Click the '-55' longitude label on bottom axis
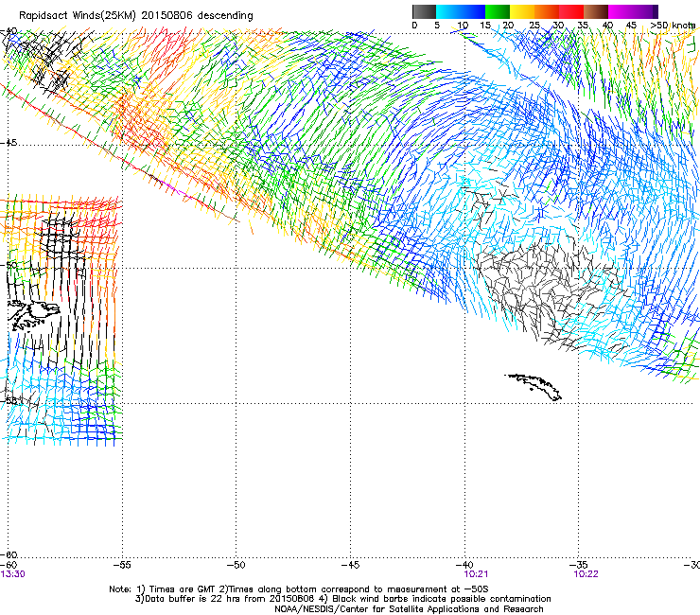Viewport: 700px width, 615px height. (122, 565)
